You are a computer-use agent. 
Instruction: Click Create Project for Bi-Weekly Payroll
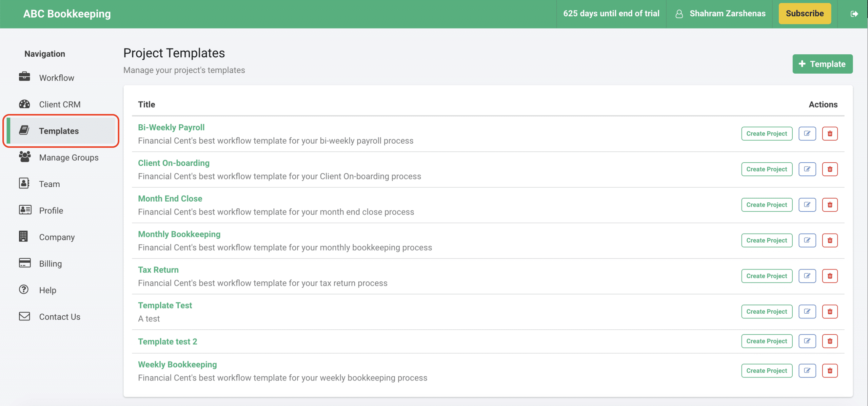[x=766, y=133]
